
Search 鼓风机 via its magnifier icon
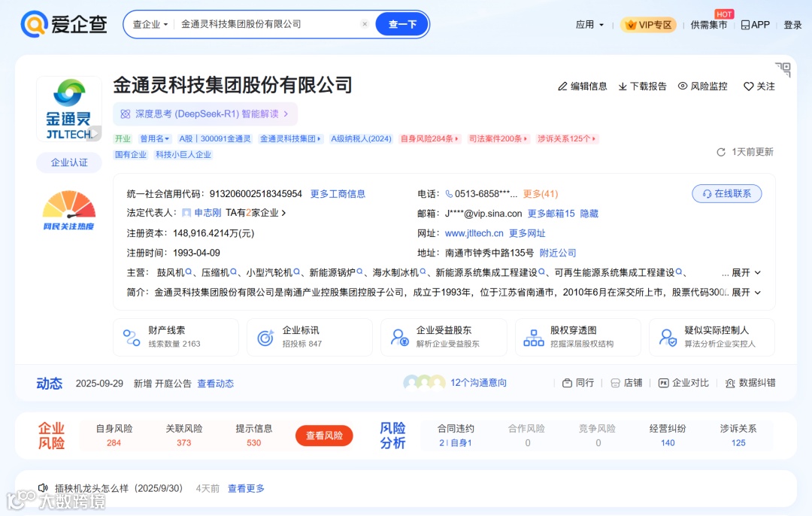(189, 272)
